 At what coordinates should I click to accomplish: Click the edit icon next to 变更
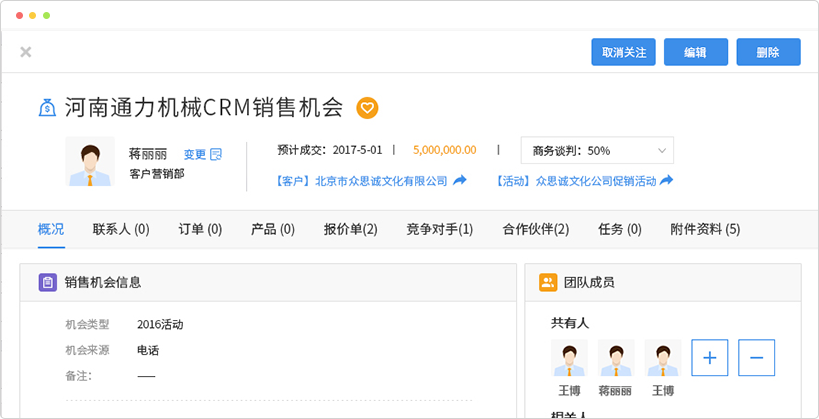tap(216, 154)
